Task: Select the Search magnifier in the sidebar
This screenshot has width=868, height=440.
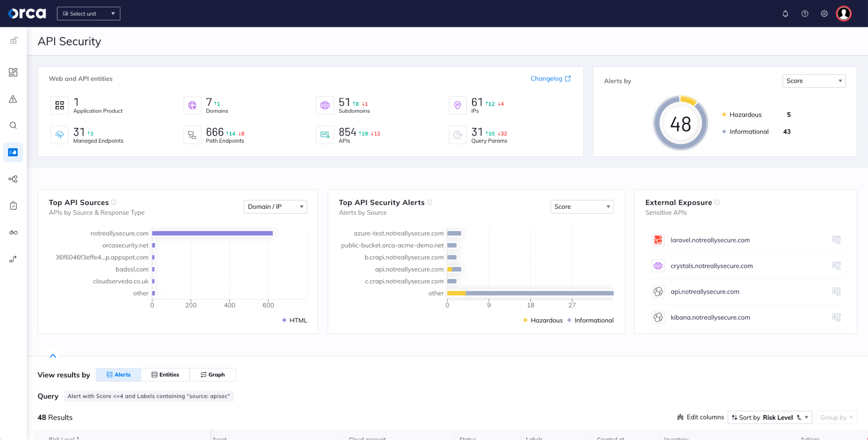Action: (x=13, y=125)
